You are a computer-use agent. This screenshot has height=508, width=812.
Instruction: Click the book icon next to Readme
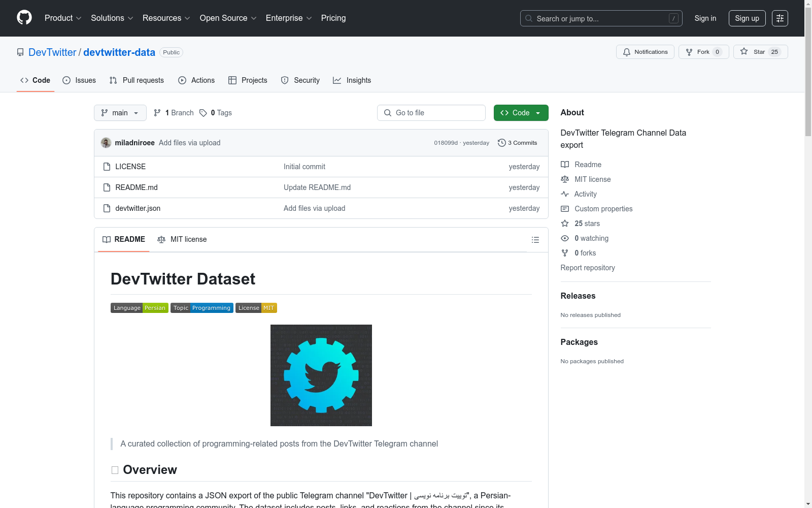click(565, 165)
